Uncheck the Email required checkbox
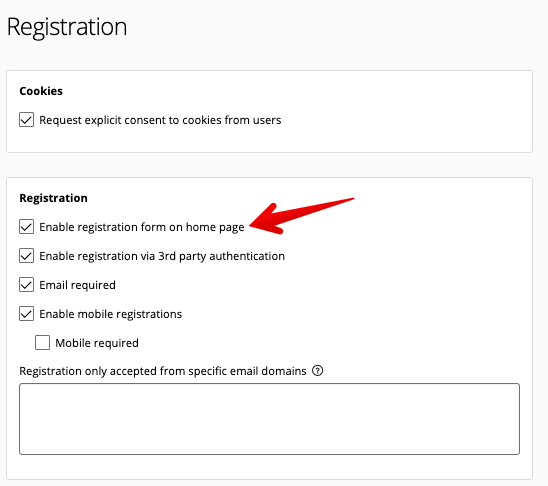 (x=27, y=285)
